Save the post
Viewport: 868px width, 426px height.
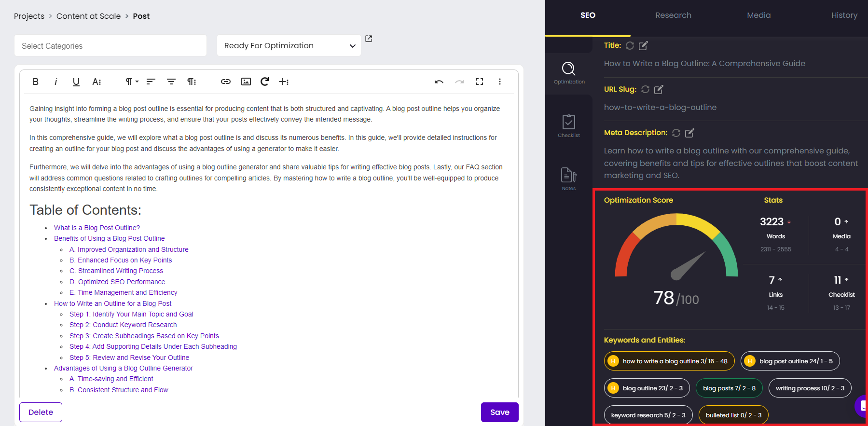499,412
